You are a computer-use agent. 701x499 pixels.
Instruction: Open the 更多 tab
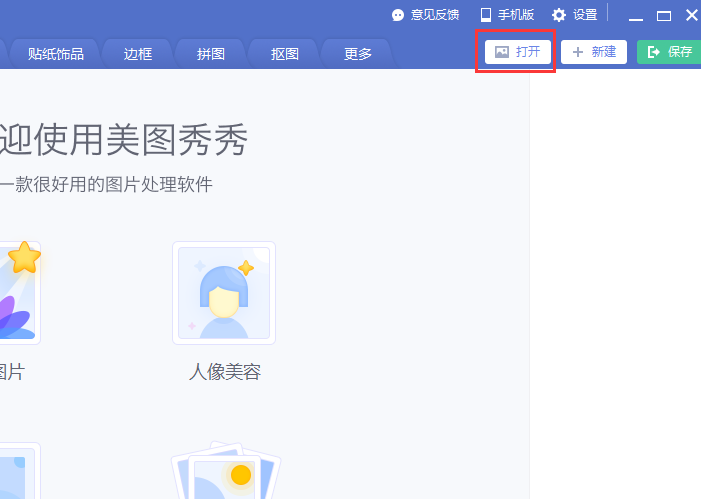tap(358, 54)
